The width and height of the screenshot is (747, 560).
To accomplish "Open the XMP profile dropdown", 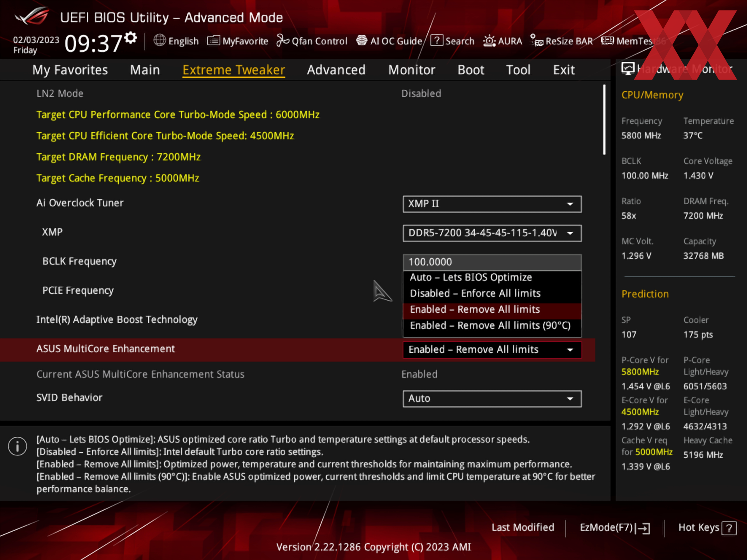I will click(492, 233).
